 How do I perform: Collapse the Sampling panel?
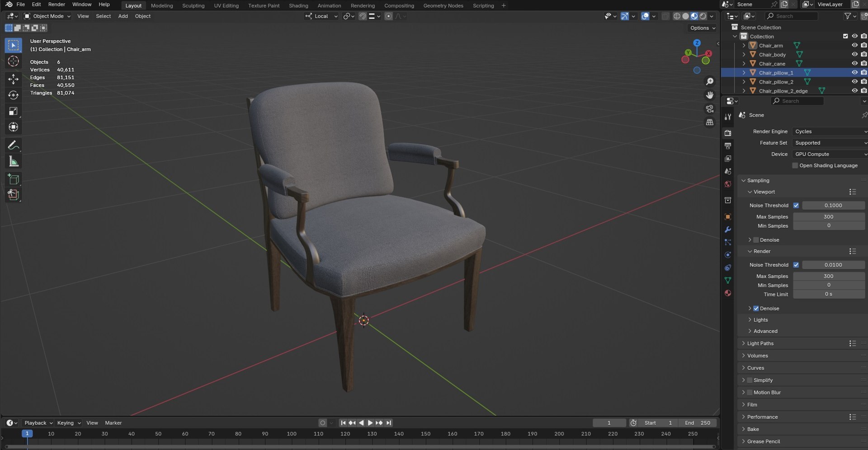(x=758, y=181)
